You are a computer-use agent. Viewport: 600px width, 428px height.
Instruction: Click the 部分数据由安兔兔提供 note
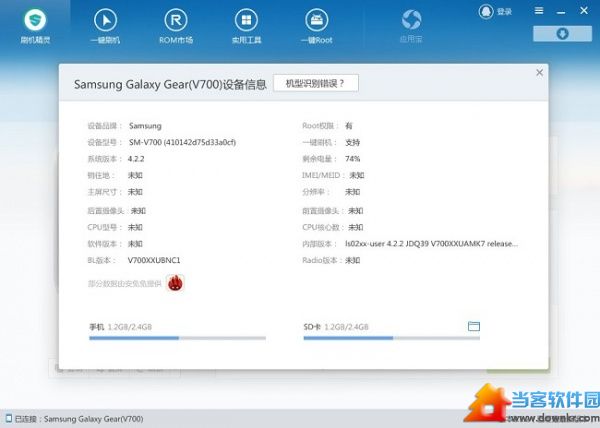tap(124, 283)
